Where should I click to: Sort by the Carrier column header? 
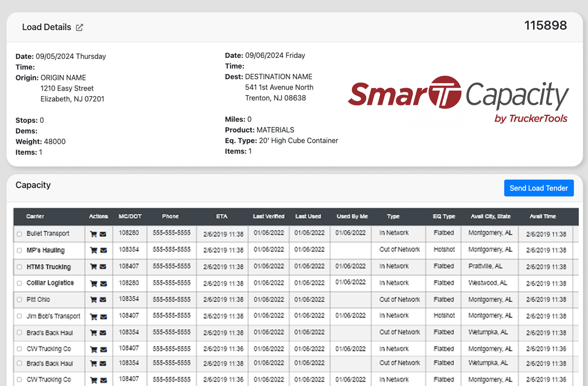coord(35,216)
